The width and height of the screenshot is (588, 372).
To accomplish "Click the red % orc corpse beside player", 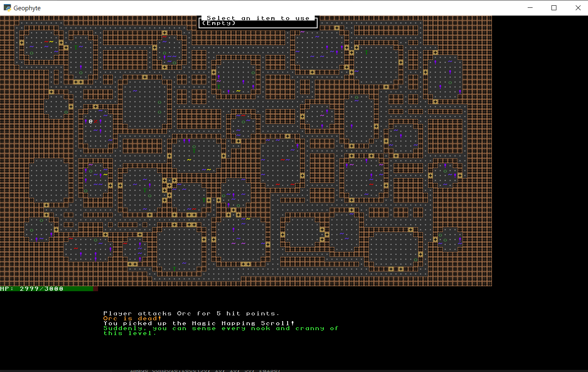I will point(96,121).
